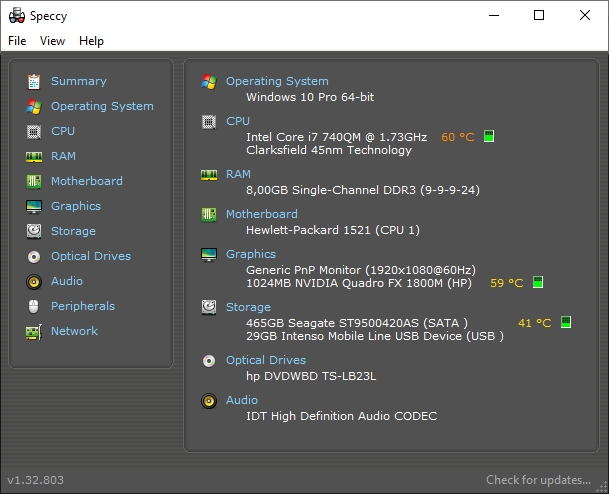The width and height of the screenshot is (609, 494).
Task: Click Hewlett-Packard 1521 motherboard text
Action: click(x=333, y=230)
